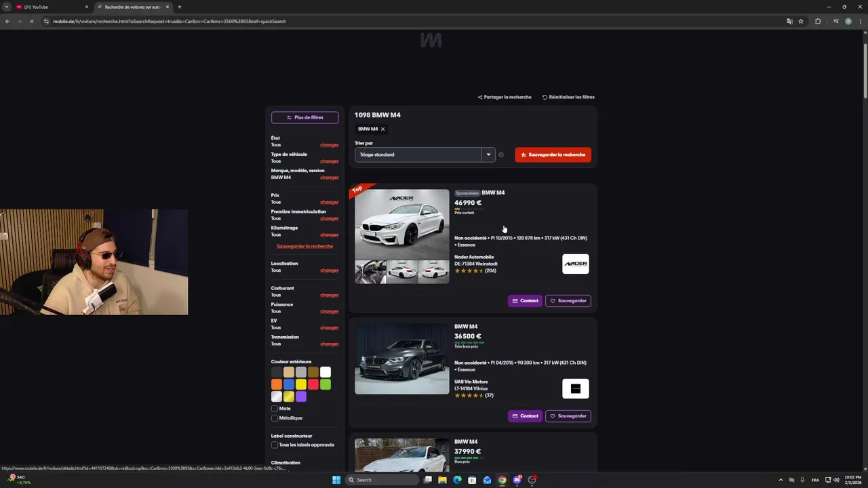868x488 pixels.
Task: Select black exterior color swatch
Action: click(x=277, y=372)
